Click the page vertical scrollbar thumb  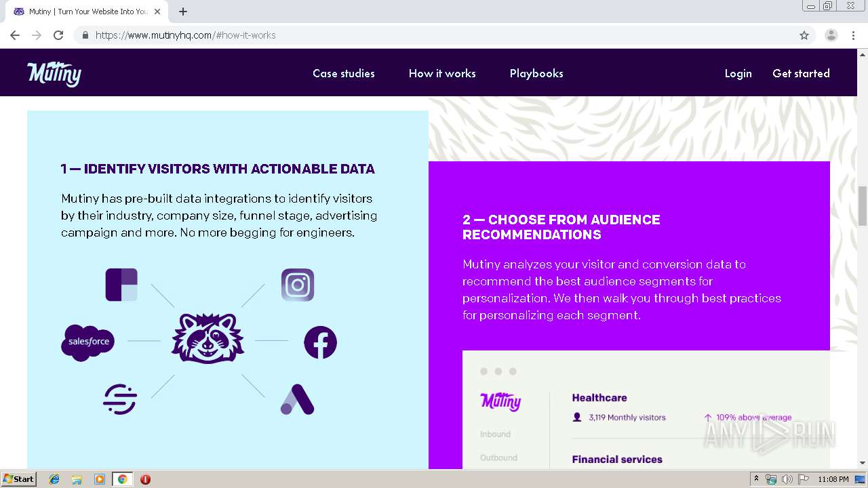[x=863, y=205]
